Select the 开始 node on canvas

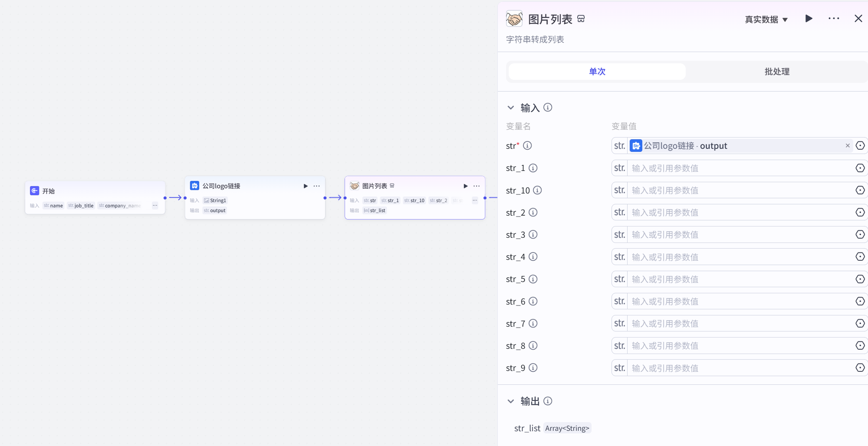[95, 197]
